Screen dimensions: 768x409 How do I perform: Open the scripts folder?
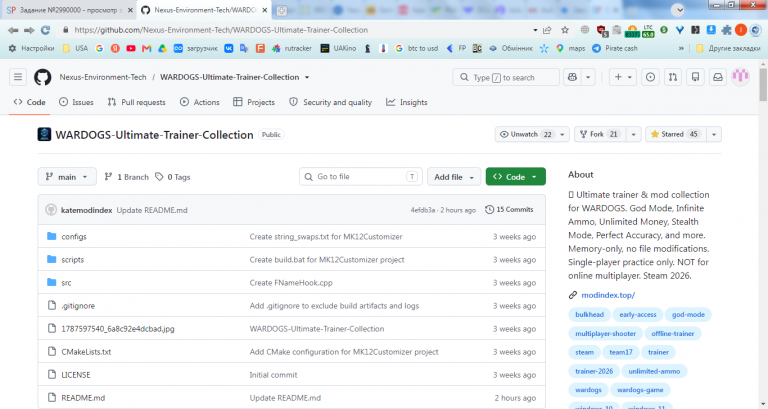point(72,260)
